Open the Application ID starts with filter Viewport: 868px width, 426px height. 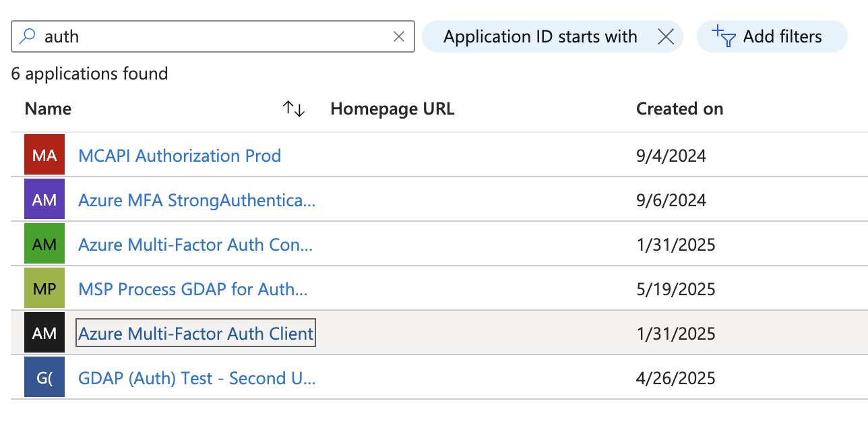540,36
